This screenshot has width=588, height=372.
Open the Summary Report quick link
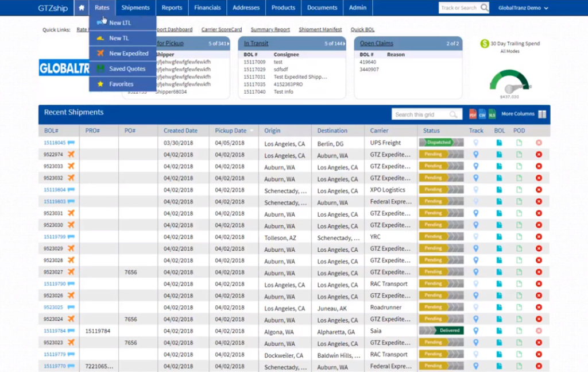pos(270,29)
